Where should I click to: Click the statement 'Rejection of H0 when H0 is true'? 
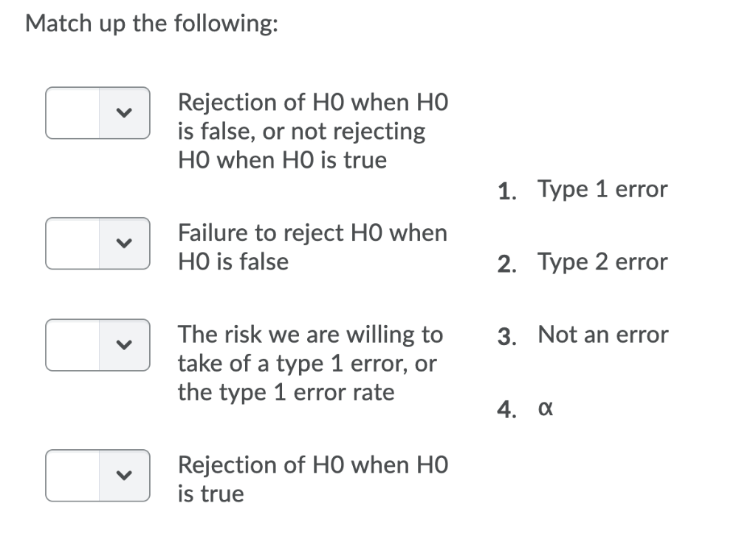[x=312, y=479]
